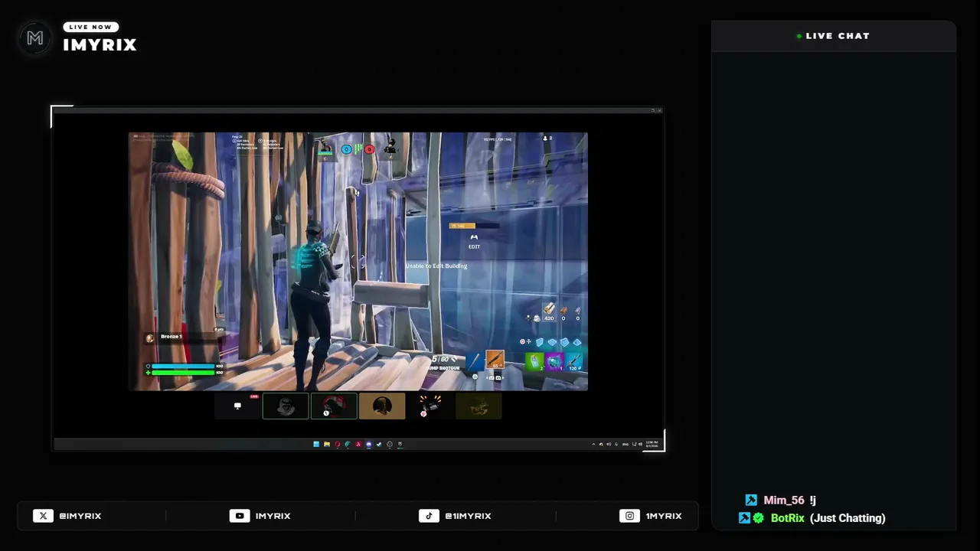Select the LIVE CHAT panel header
980x551 pixels.
[x=834, y=36]
